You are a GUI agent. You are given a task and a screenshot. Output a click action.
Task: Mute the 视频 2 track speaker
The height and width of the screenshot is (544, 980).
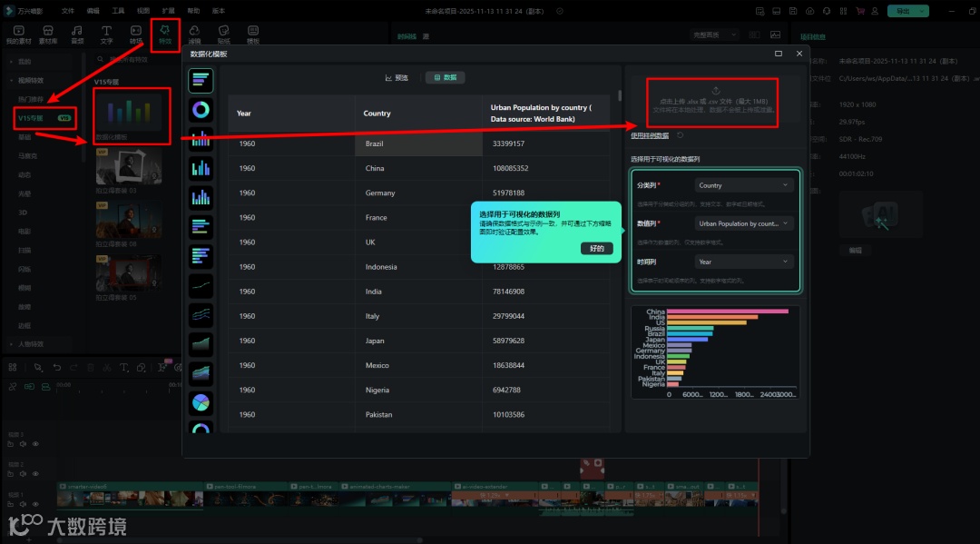coord(23,474)
